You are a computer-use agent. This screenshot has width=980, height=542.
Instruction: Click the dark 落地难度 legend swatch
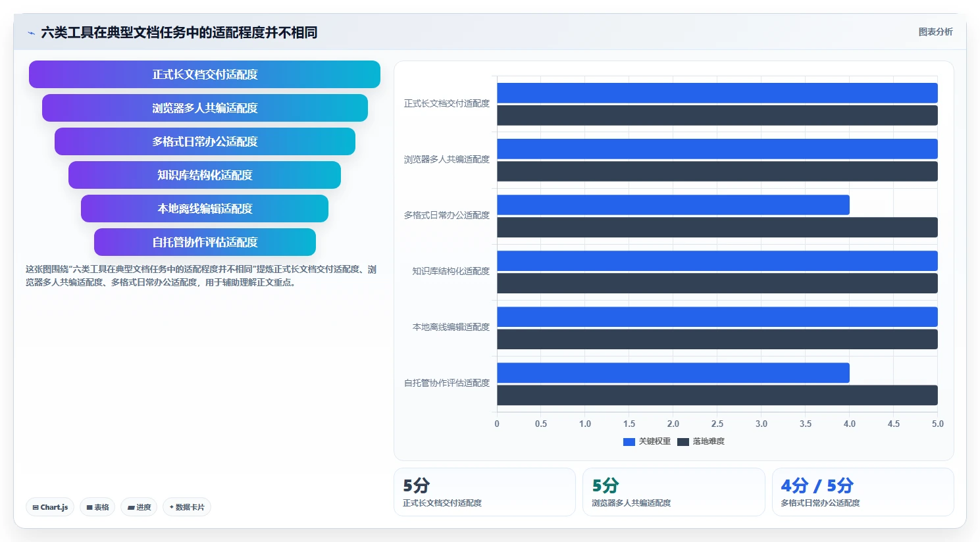683,442
